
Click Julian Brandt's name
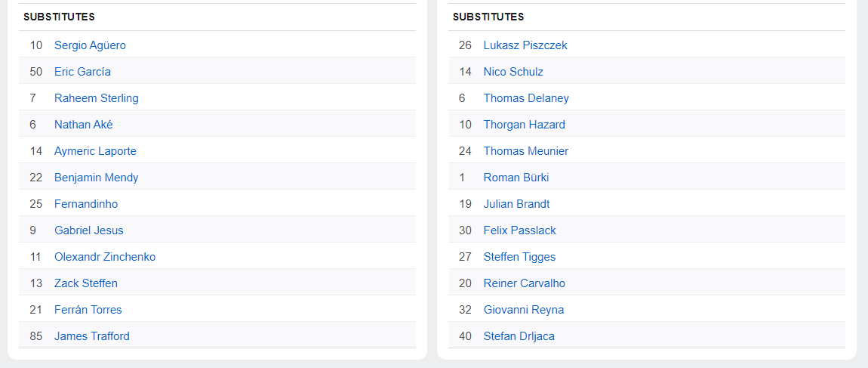(x=516, y=204)
